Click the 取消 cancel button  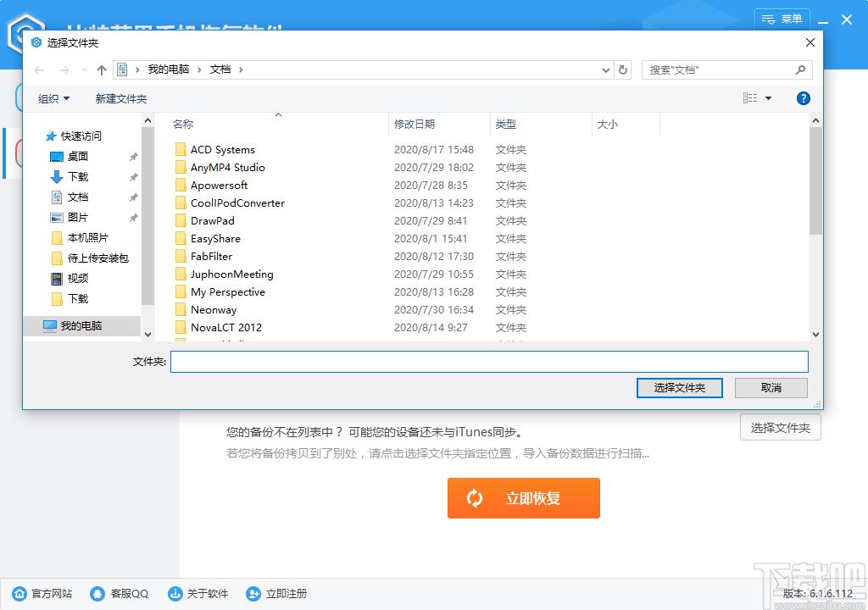[x=771, y=388]
